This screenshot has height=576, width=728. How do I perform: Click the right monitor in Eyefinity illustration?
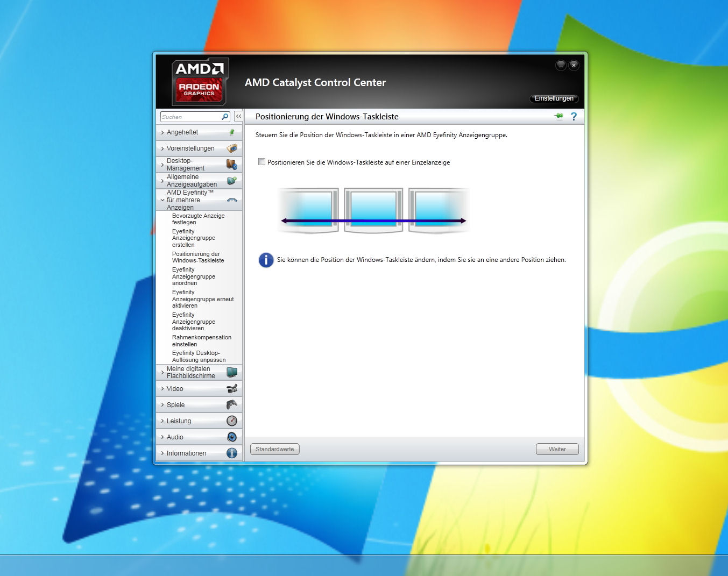click(x=439, y=210)
